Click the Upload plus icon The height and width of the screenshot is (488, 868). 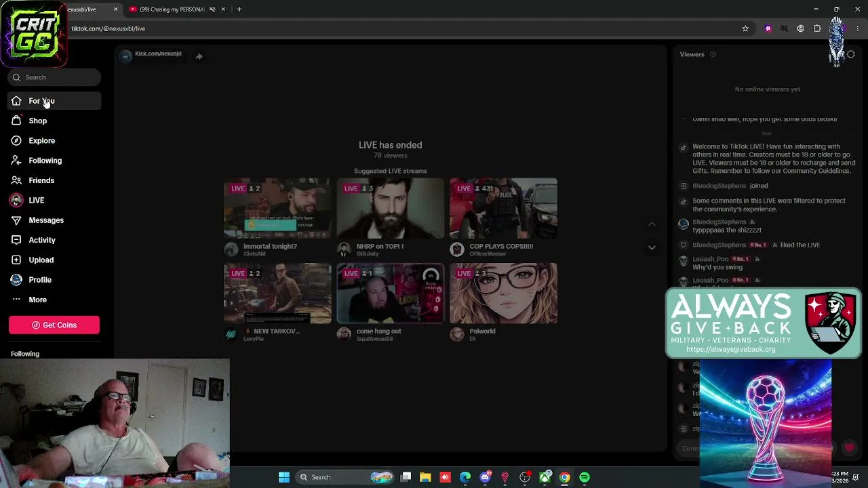pyautogui.click(x=16, y=260)
